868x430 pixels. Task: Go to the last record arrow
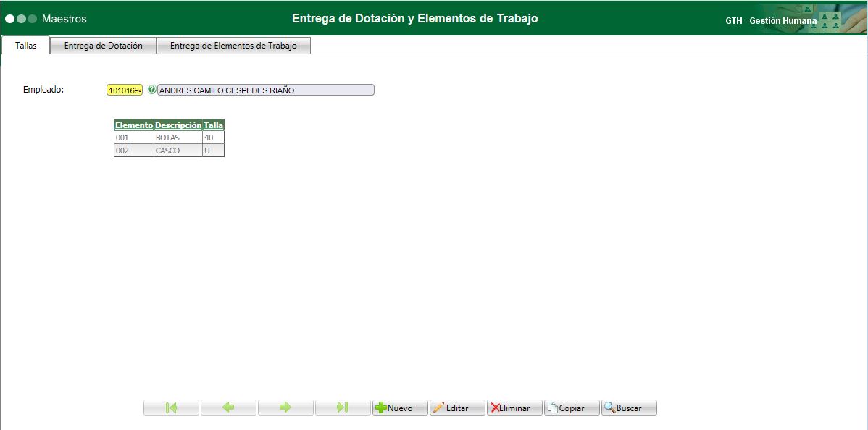point(343,408)
